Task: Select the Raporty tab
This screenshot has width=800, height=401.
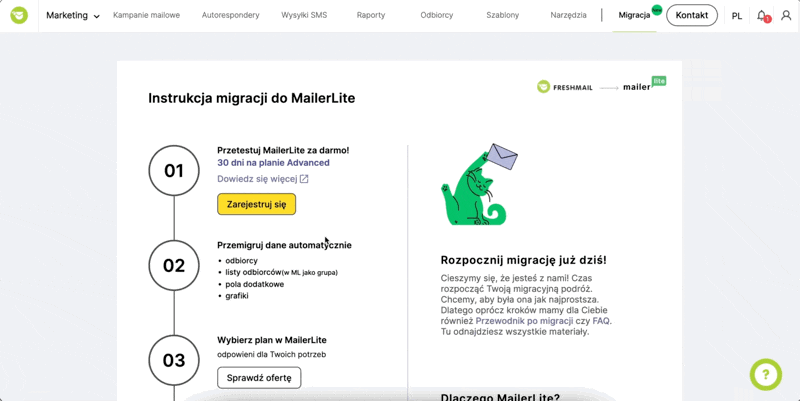Action: (371, 15)
